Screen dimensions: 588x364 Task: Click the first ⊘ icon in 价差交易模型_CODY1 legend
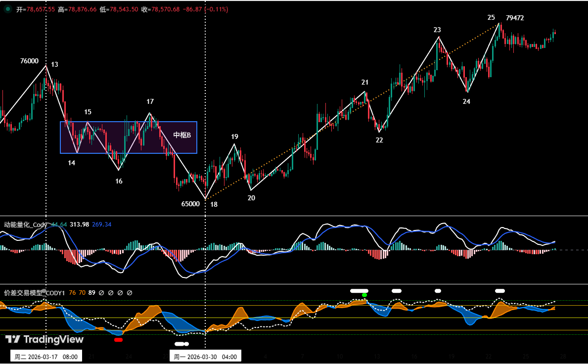pos(101,293)
